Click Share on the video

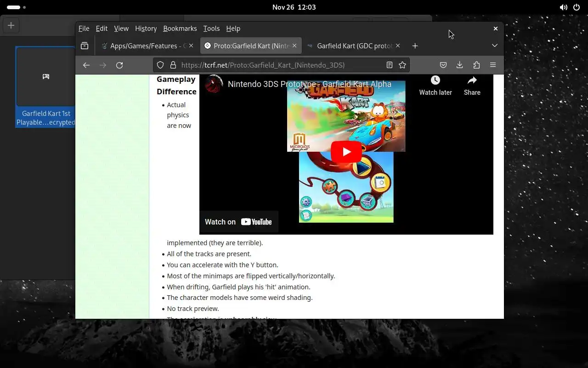coord(472,86)
